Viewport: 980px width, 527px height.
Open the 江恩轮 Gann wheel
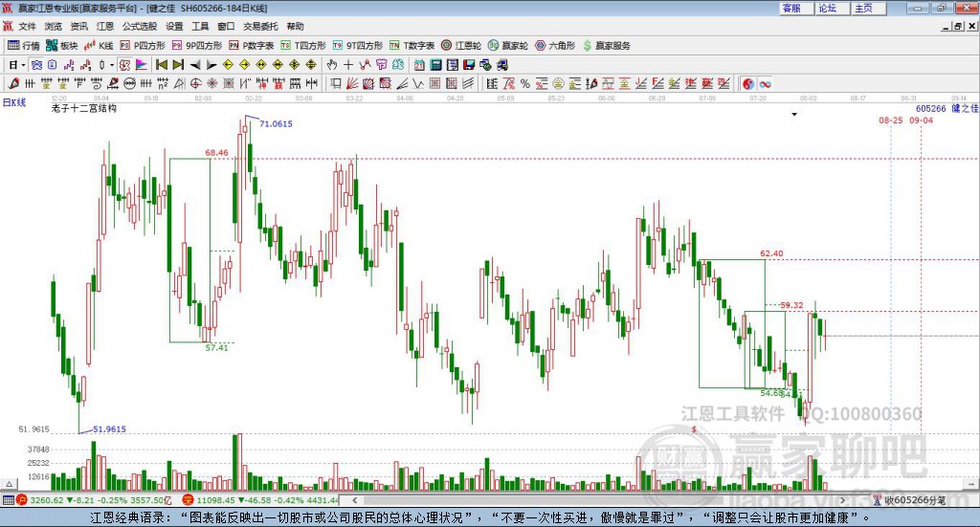tap(461, 46)
